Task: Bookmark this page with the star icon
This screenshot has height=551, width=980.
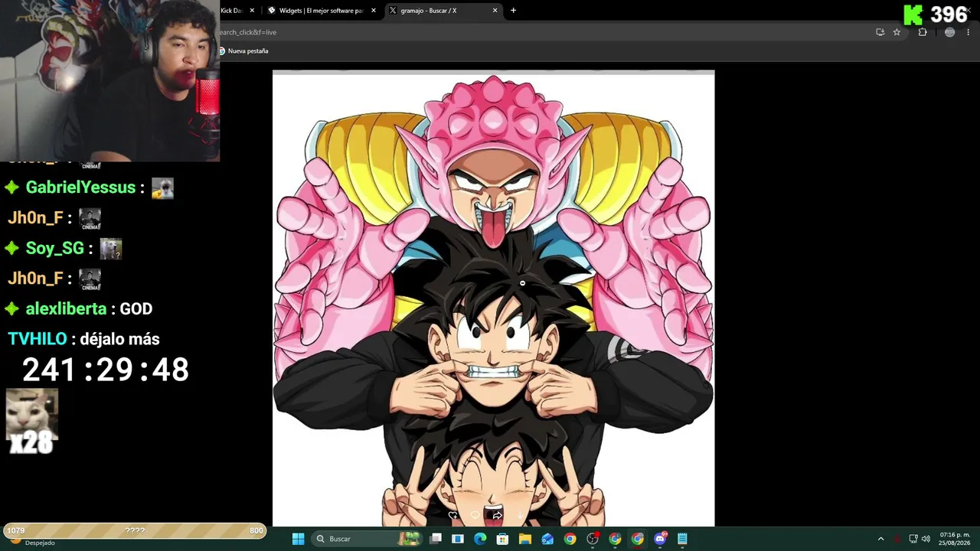Action: click(897, 32)
